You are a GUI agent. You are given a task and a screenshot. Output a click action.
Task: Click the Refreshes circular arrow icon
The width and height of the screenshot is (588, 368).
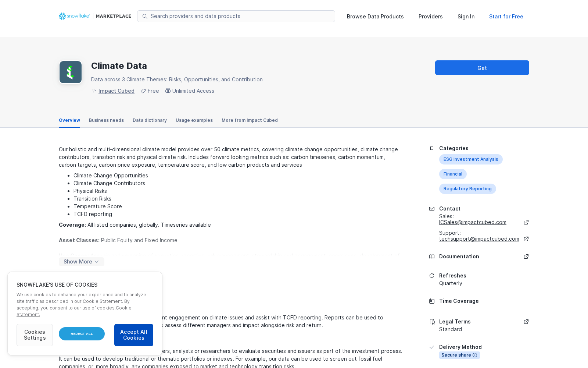coord(432,276)
